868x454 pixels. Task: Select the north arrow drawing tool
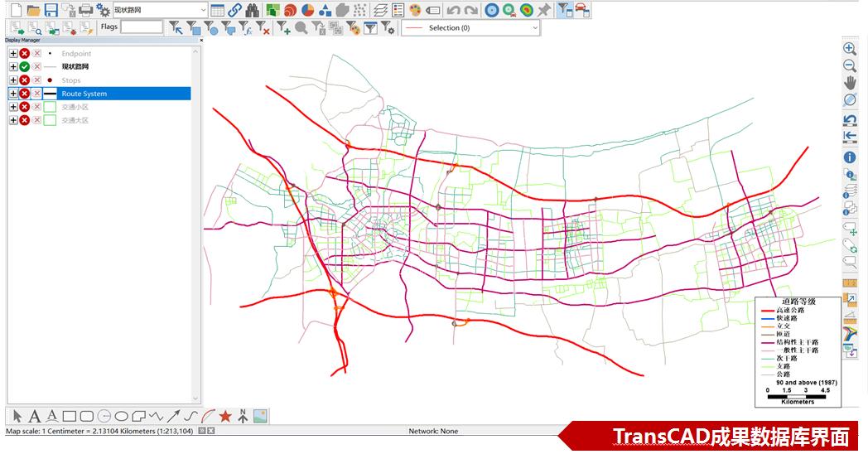point(243,416)
